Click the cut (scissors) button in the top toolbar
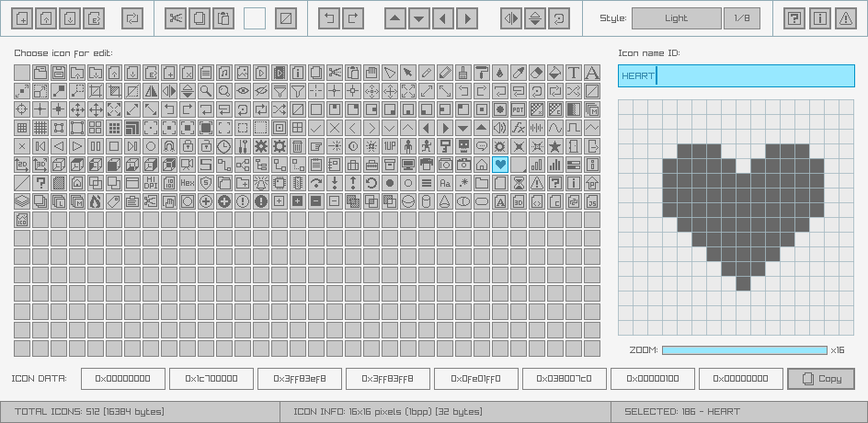The width and height of the screenshot is (868, 423). pyautogui.click(x=176, y=18)
